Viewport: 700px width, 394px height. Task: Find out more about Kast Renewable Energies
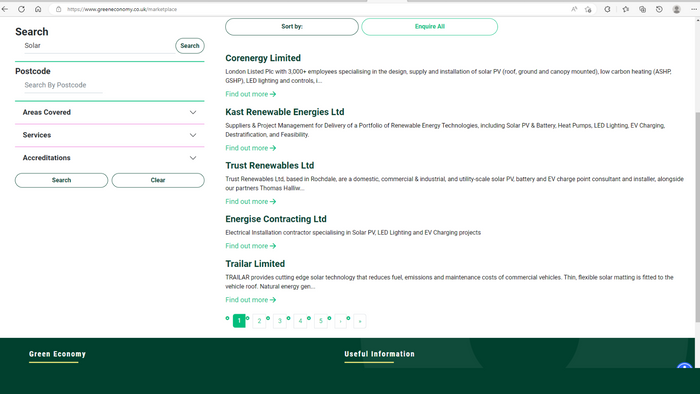pos(250,148)
